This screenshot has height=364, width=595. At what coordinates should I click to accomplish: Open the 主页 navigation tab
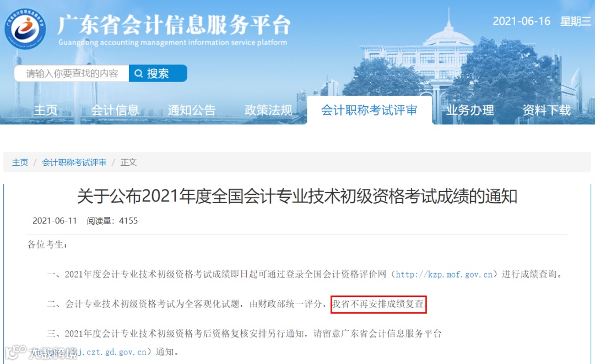point(46,110)
